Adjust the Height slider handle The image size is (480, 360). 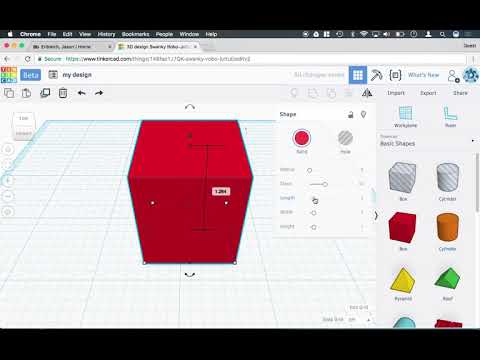(x=314, y=227)
